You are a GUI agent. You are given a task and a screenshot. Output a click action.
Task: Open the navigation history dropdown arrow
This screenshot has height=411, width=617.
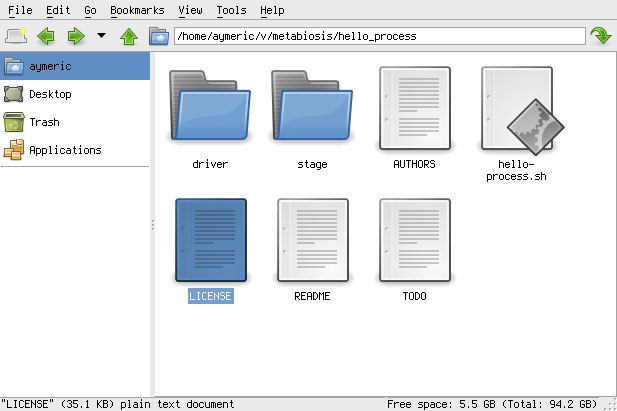click(101, 37)
